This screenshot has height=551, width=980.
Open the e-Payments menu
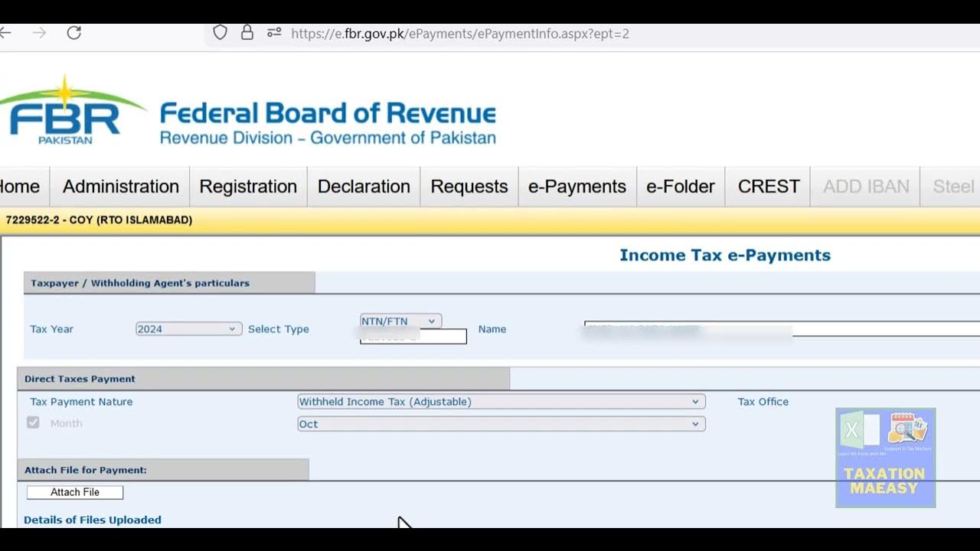tap(577, 187)
